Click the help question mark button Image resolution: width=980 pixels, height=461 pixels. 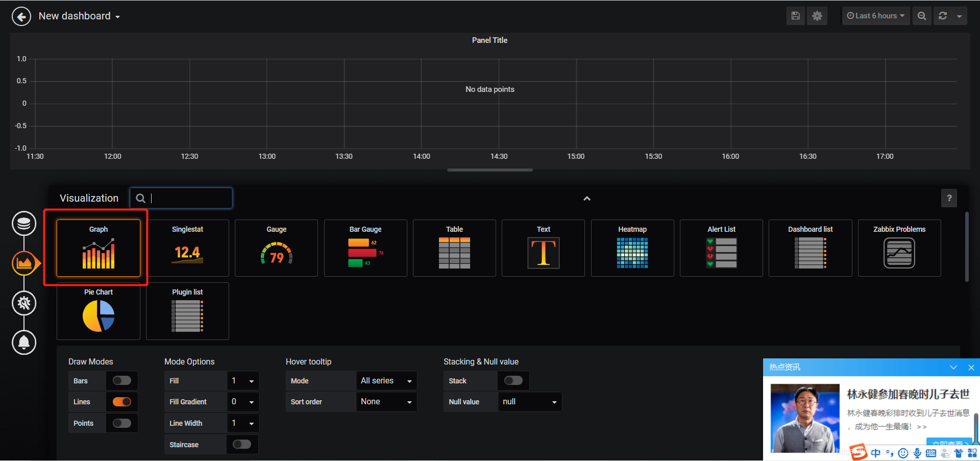pyautogui.click(x=949, y=198)
